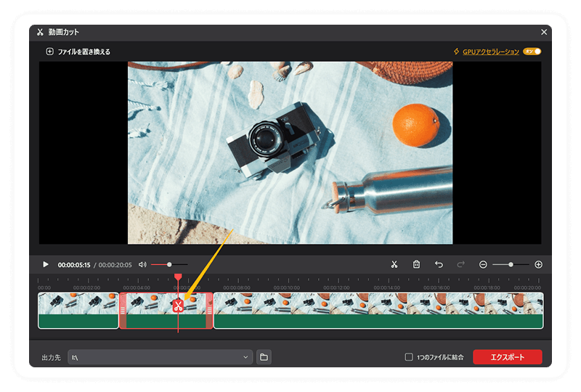Click the lightning bolt GPU icon
Screen dimensions: 581x392
point(457,52)
